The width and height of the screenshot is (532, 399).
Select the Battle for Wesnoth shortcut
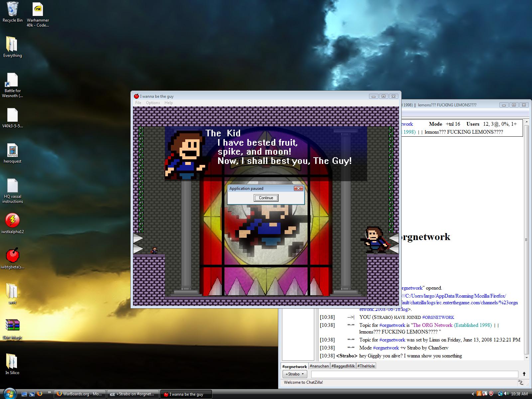coord(12,85)
